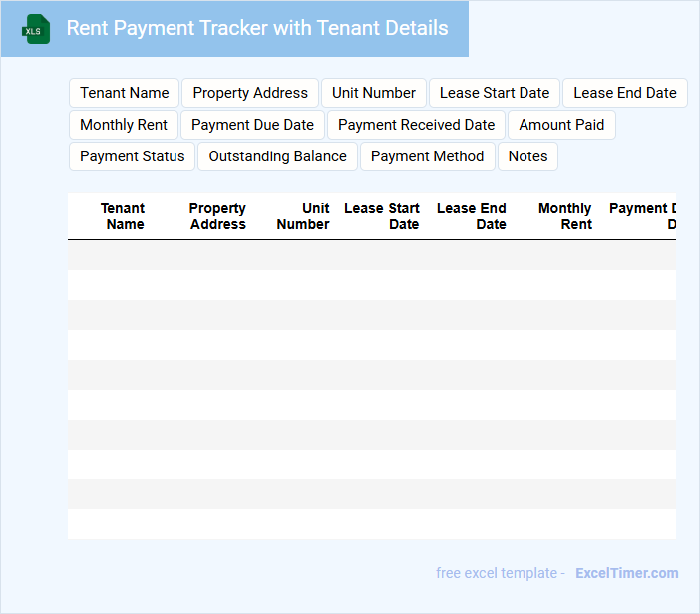
Task: Select the Unit Number tag
Action: 374,93
